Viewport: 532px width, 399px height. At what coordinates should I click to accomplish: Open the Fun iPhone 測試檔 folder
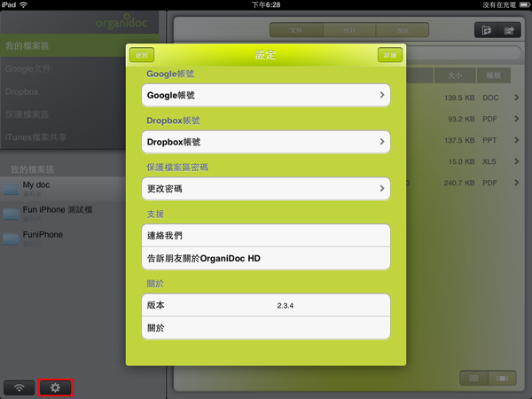(x=63, y=214)
